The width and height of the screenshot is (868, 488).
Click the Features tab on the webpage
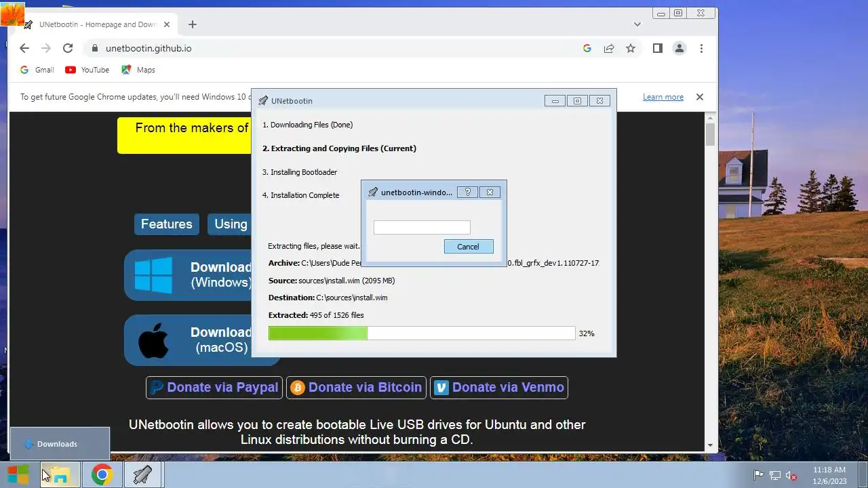[x=166, y=224]
